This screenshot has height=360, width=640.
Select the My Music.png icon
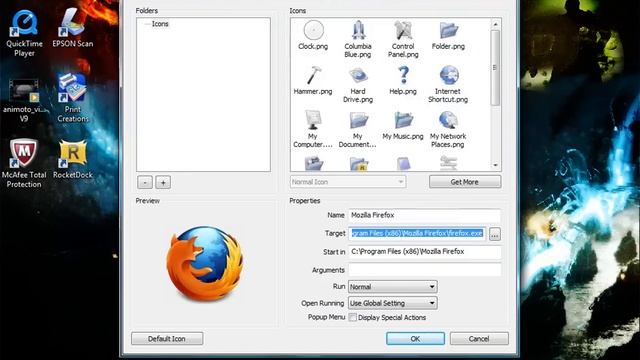coord(403,125)
